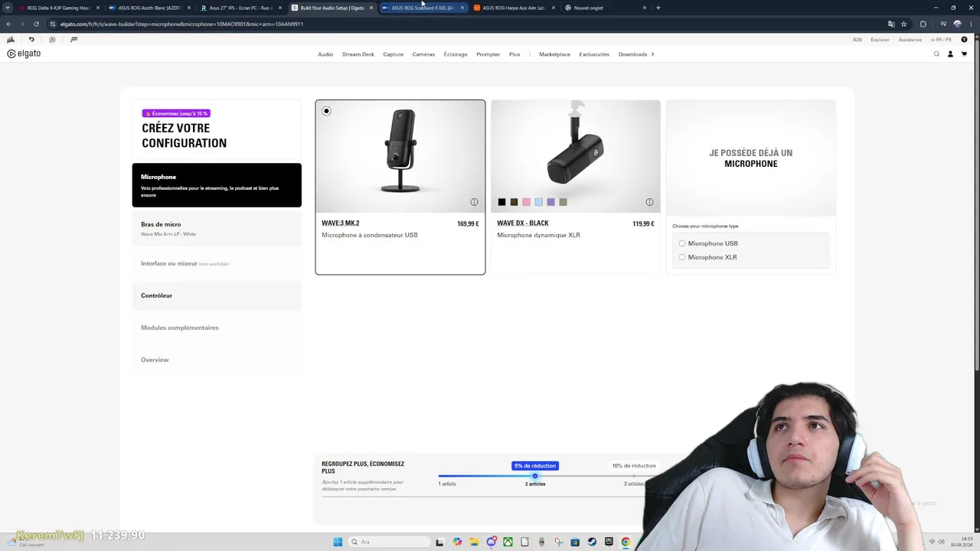
Task: Open Chrome extensions puzzle icon
Action: click(x=923, y=24)
